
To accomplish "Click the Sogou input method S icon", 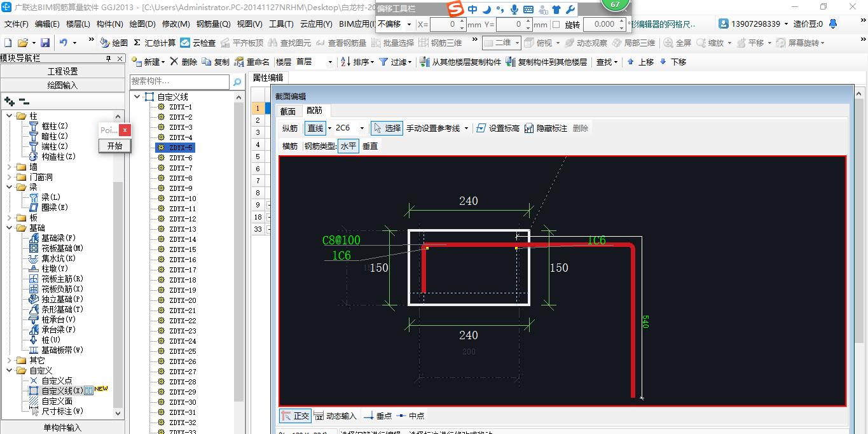I will [455, 9].
